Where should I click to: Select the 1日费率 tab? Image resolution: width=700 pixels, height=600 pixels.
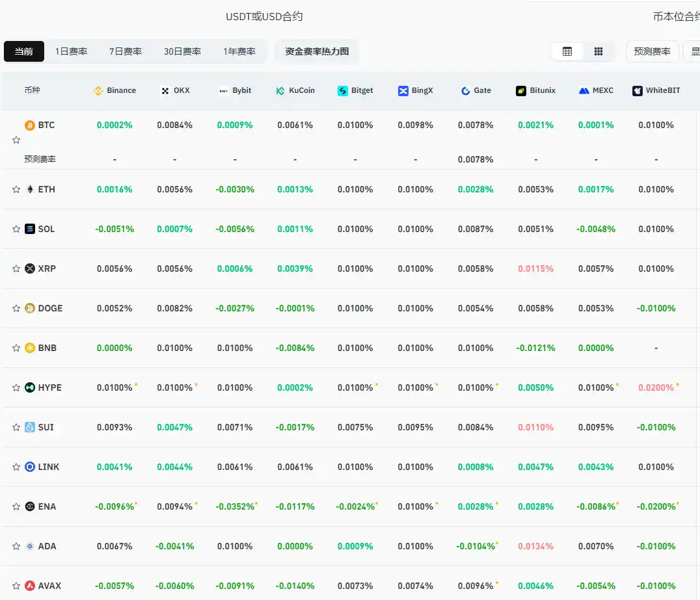71,51
